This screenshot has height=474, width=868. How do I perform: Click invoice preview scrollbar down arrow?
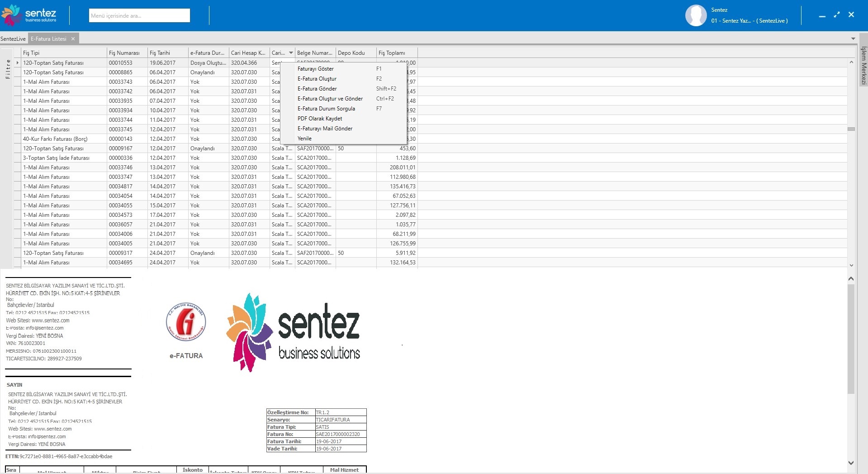click(851, 463)
